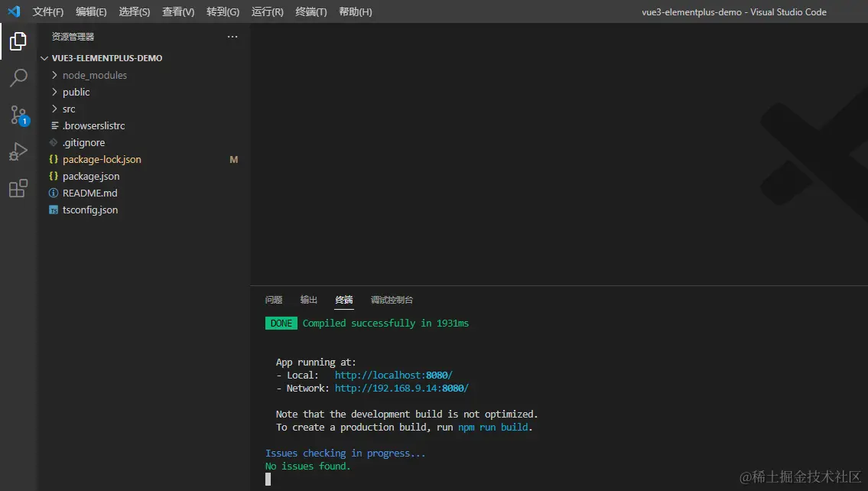Open the http://192.168.9.14:8080/ network link
Screen dimensions: 868x491
click(x=401, y=388)
